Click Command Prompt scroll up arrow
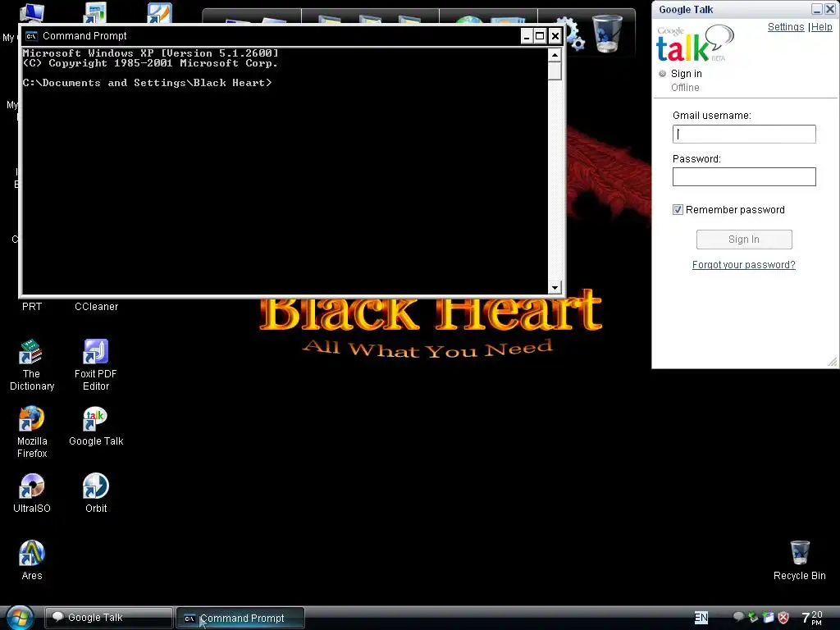Viewport: 840px width, 630px height. pyautogui.click(x=555, y=55)
